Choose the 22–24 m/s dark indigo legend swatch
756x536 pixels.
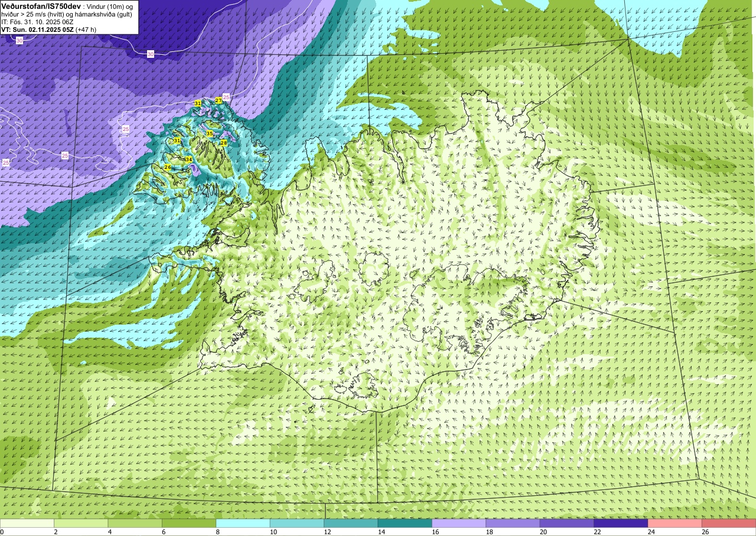621,523
